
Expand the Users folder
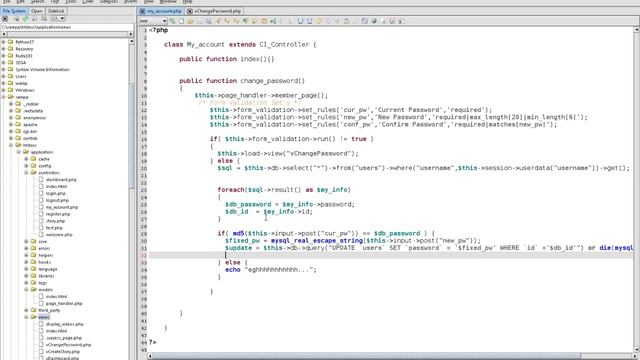[4, 76]
